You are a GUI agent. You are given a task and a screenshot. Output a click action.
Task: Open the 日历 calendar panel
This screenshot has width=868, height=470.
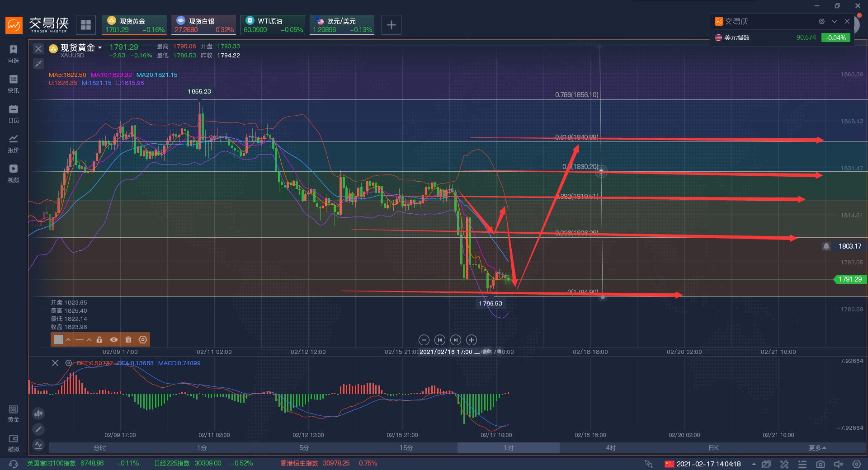point(13,113)
